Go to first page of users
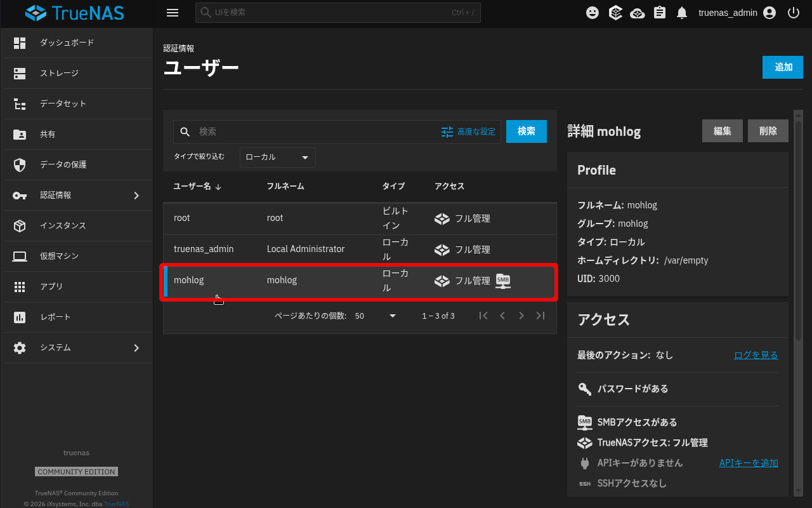Image resolution: width=812 pixels, height=508 pixels. pos(483,316)
